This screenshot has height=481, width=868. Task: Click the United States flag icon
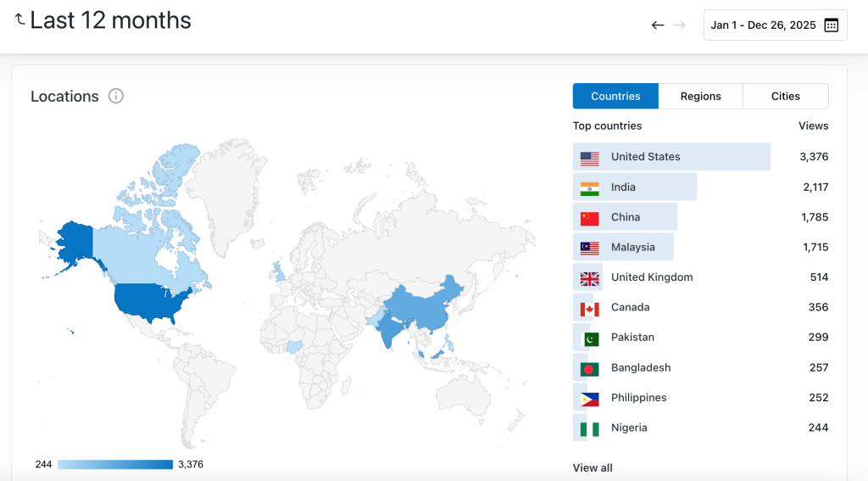pyautogui.click(x=590, y=158)
